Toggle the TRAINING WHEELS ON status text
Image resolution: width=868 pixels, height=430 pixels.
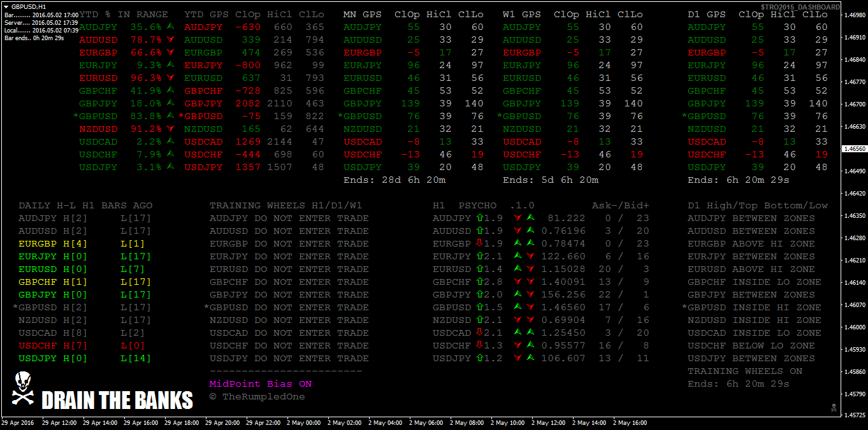tap(744, 371)
